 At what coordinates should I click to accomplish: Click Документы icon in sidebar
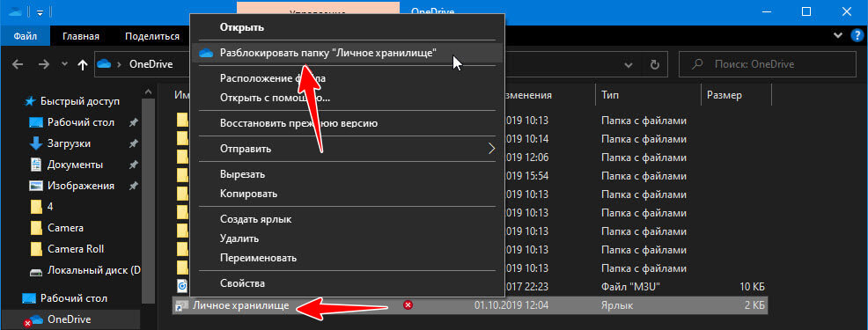tap(36, 165)
